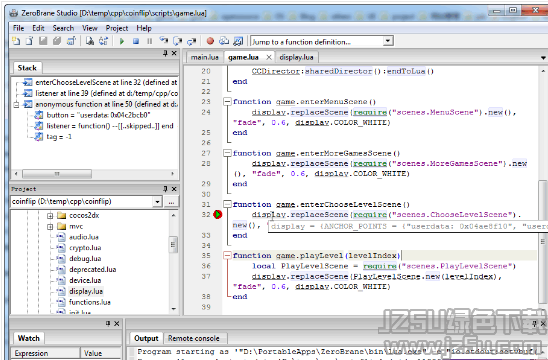Viewport: 548px width, 360px height.
Task: Switch to the Output tab
Action: pyautogui.click(x=146, y=338)
